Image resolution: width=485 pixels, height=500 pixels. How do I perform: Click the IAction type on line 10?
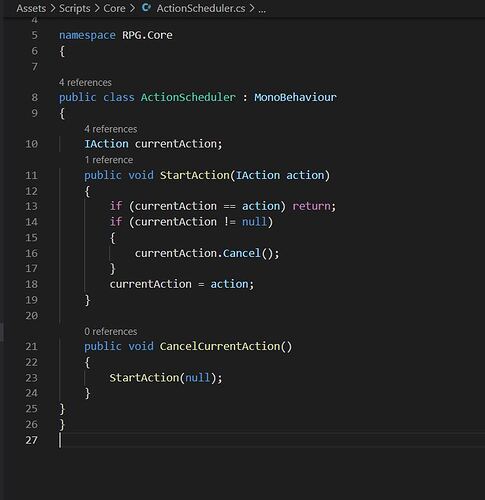tap(106, 144)
